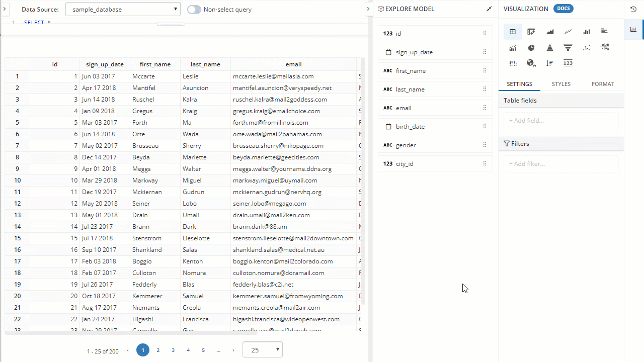Screen dimensions: 644x362
Task: Select the Table visualization icon
Action: [513, 32]
